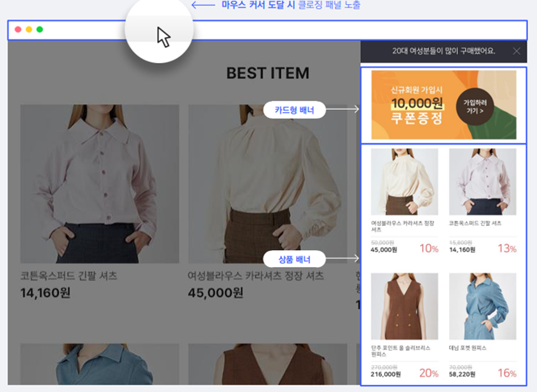Viewport: 537px width, 392px height.
Task: Click the 216,000원 price
Action: (386, 374)
